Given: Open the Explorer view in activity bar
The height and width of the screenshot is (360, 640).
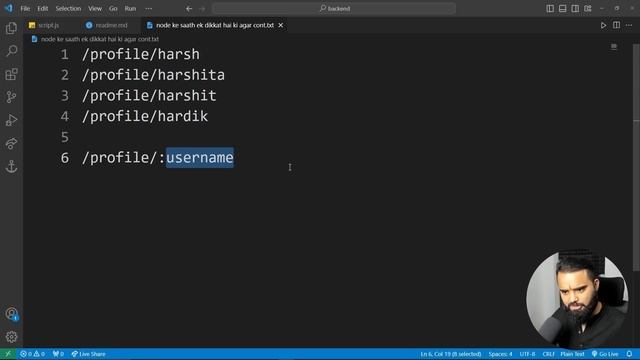Looking at the screenshot, I should pos(11,28).
